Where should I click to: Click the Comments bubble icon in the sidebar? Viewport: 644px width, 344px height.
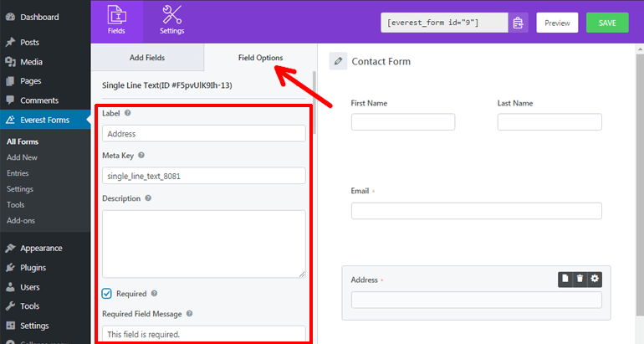coord(10,100)
